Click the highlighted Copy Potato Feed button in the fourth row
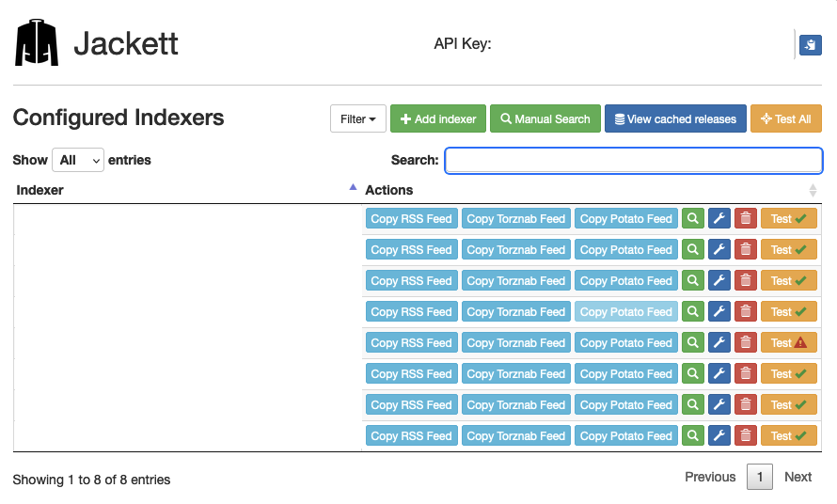837x504 pixels. coord(626,311)
